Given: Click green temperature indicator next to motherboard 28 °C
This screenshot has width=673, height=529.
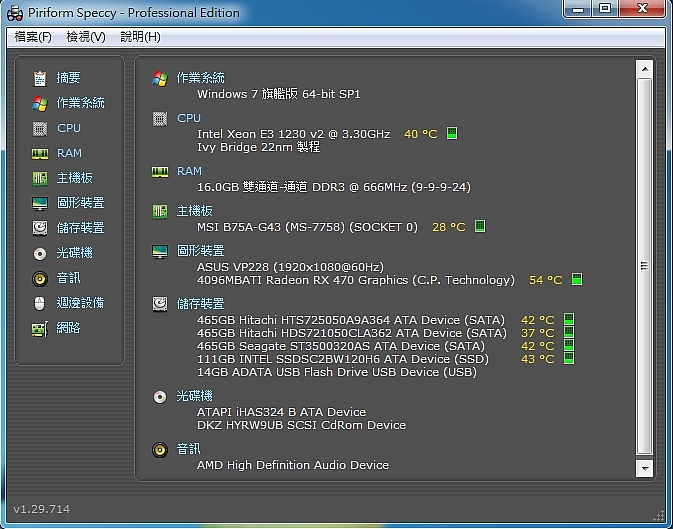Looking at the screenshot, I should coord(480,226).
